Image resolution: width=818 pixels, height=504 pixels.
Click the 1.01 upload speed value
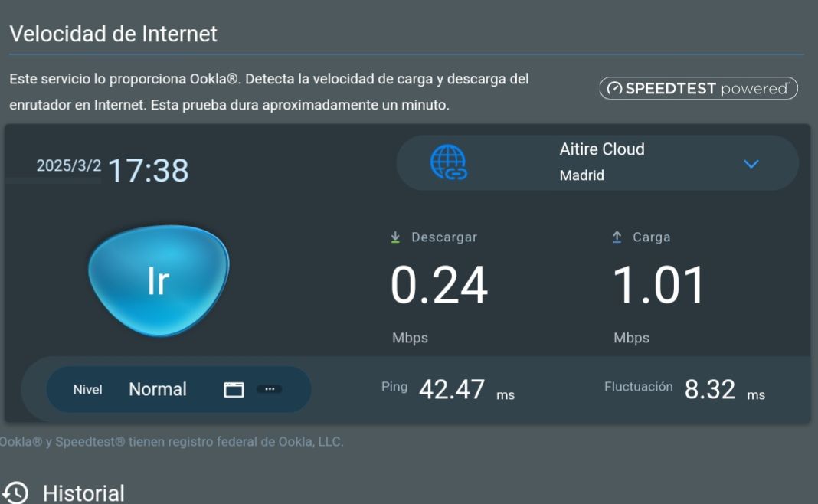(x=659, y=286)
